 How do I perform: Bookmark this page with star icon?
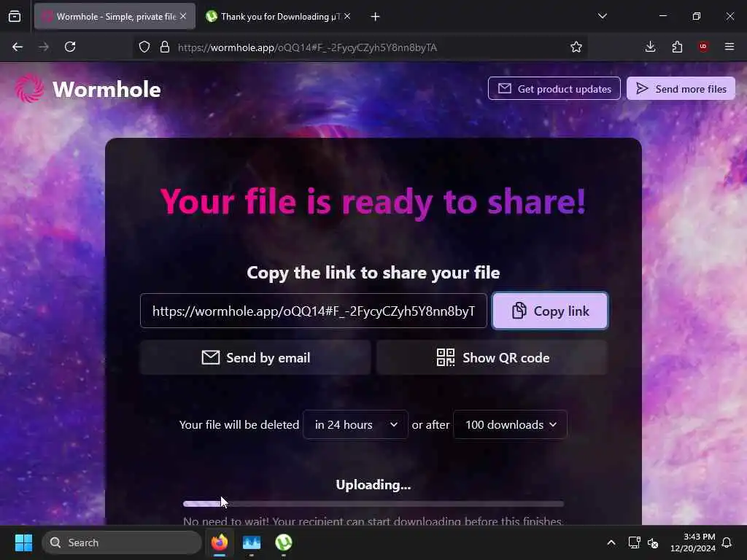(x=576, y=47)
